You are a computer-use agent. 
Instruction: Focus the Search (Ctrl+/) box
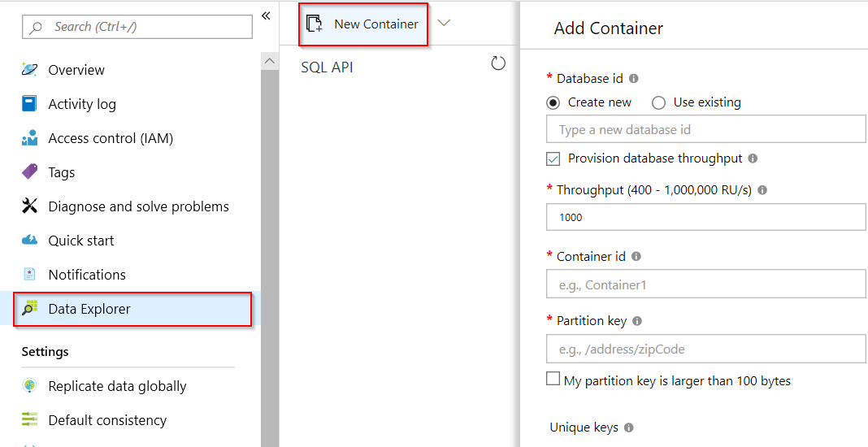(x=137, y=27)
